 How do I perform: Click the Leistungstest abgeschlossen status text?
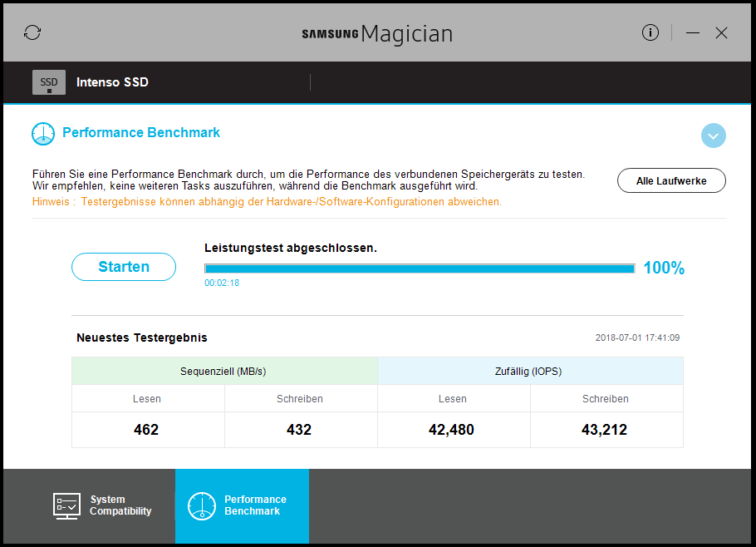point(291,248)
